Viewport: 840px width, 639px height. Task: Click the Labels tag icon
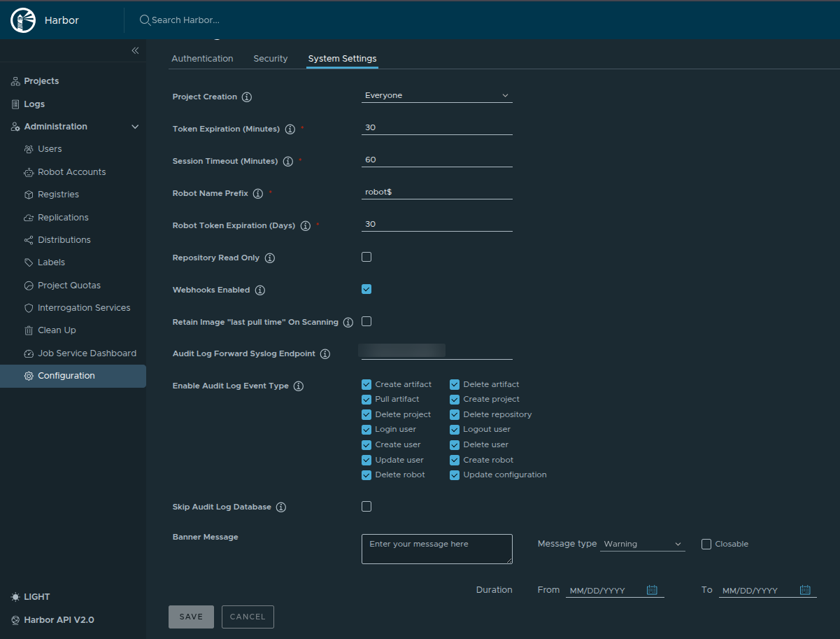(x=29, y=262)
